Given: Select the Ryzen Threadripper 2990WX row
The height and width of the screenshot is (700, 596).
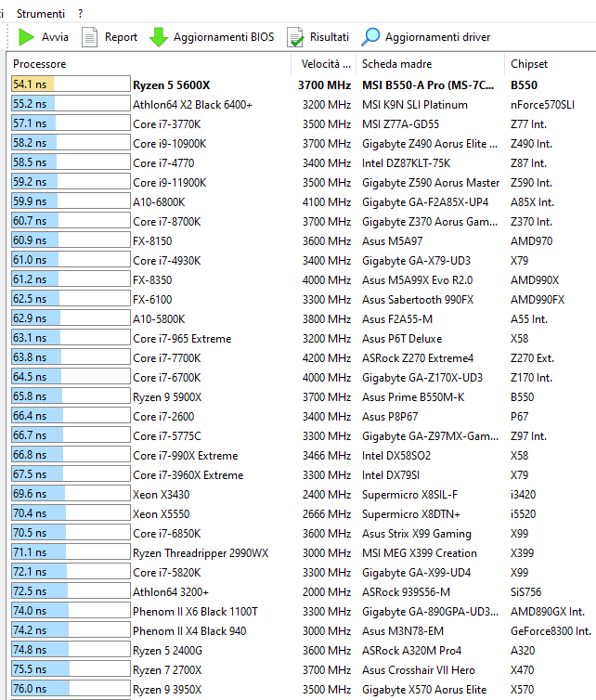Looking at the screenshot, I should [x=303, y=552].
